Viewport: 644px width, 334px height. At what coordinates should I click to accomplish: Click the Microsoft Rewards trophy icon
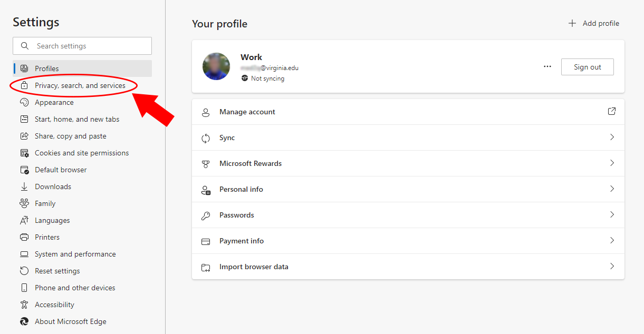(206, 164)
